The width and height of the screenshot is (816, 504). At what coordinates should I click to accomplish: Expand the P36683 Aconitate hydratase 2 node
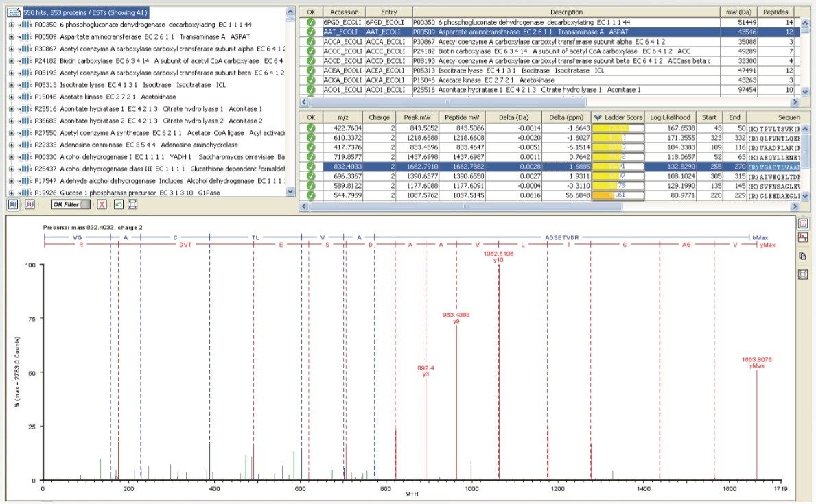click(x=12, y=121)
